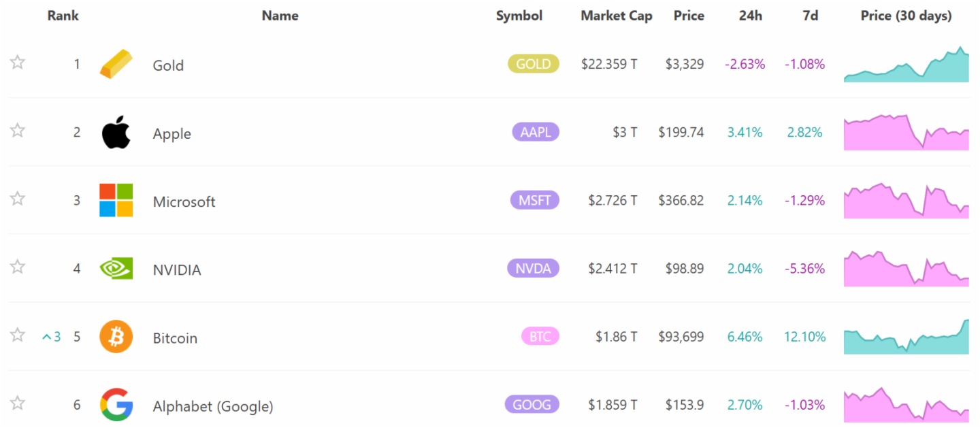Click the Alphabet Google logo icon

pos(116,405)
